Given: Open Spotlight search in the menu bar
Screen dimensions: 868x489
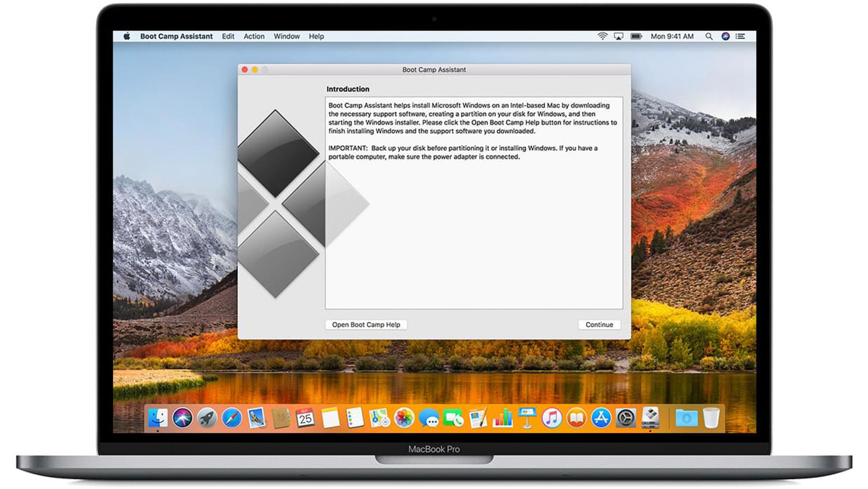Looking at the screenshot, I should click(709, 36).
